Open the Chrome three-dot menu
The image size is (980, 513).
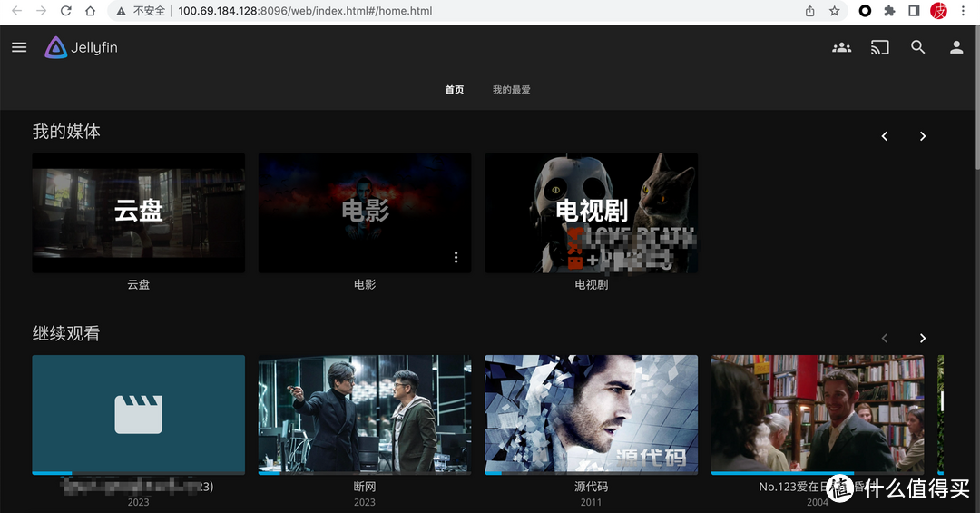(963, 11)
